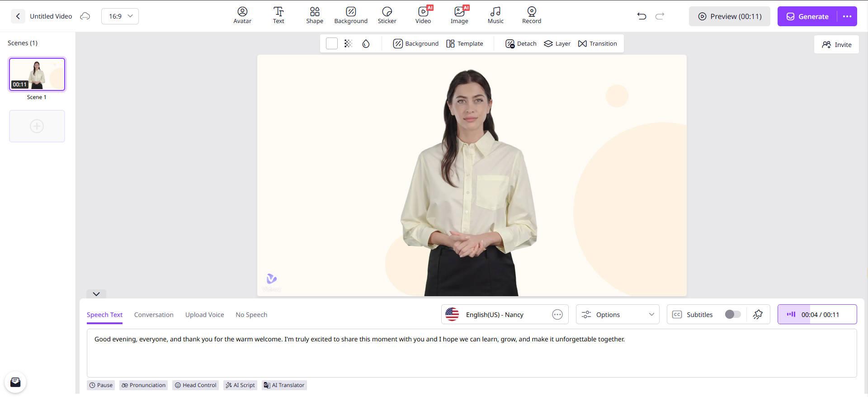Image resolution: width=868 pixels, height=397 pixels.
Task: Open Generate more options menu
Action: coord(847,16)
